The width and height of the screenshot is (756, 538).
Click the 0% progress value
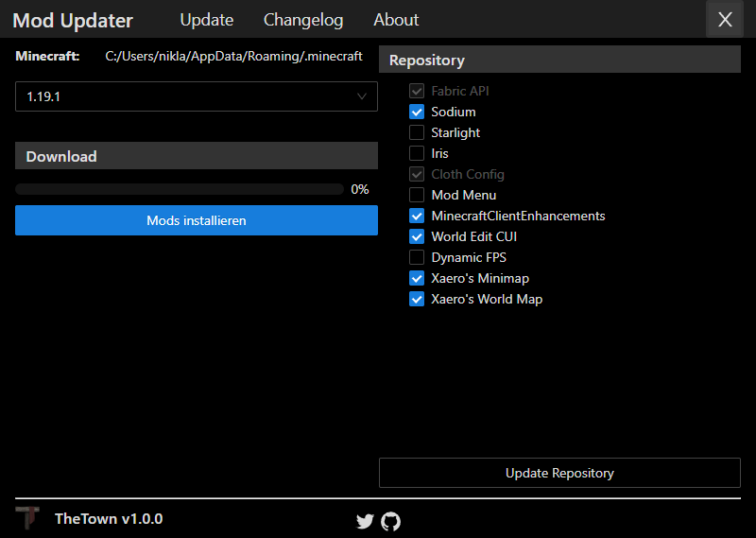pyautogui.click(x=360, y=189)
